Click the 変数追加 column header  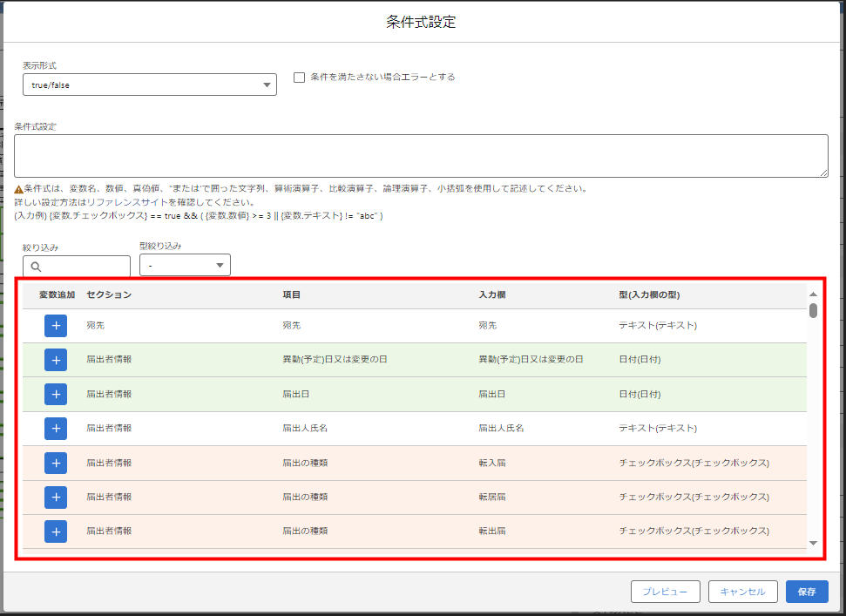coord(52,295)
